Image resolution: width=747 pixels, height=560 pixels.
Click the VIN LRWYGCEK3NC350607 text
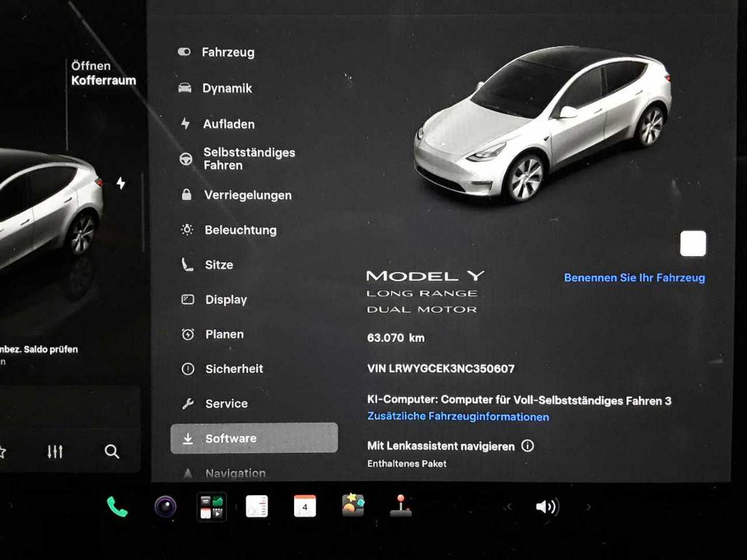tap(441, 368)
